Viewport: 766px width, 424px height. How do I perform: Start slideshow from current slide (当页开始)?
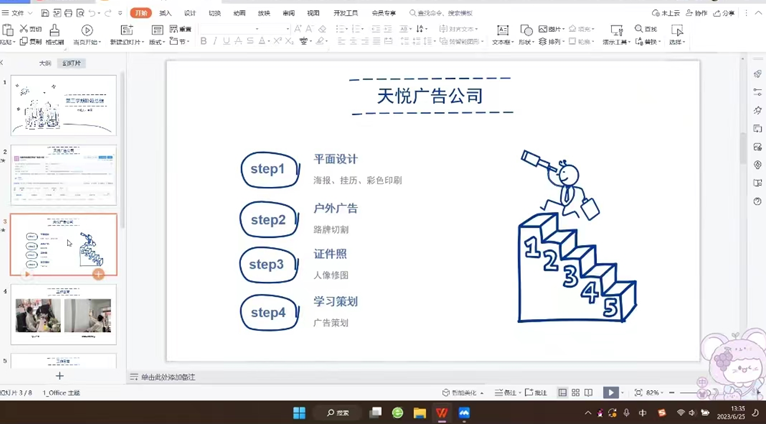point(86,35)
